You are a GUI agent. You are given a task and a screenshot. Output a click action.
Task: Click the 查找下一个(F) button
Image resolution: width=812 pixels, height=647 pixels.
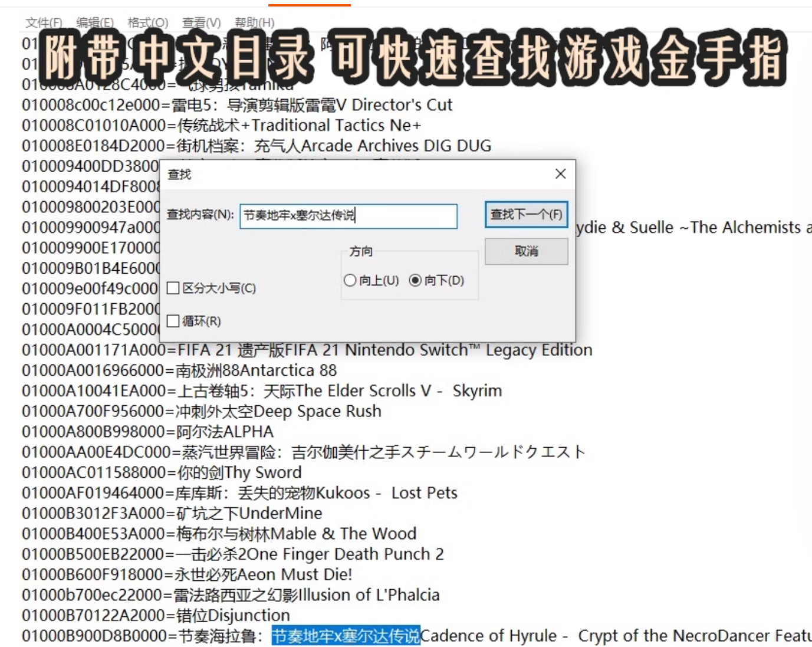point(526,215)
